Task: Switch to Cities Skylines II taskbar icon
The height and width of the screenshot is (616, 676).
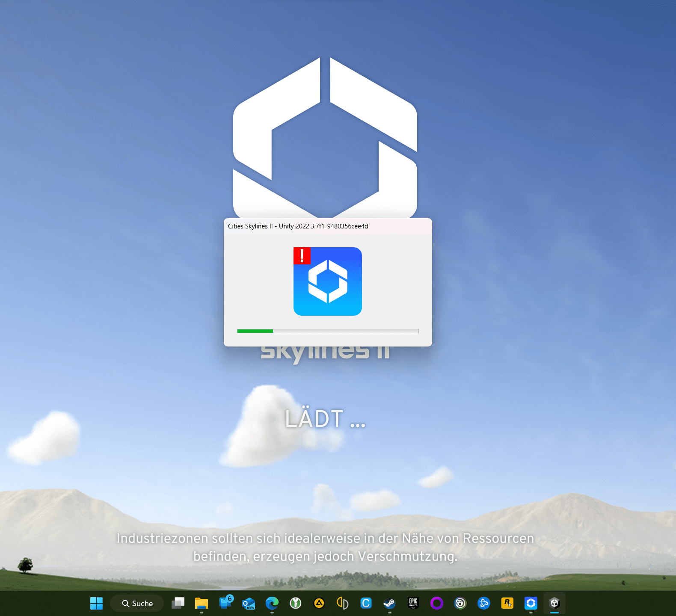Action: [531, 603]
